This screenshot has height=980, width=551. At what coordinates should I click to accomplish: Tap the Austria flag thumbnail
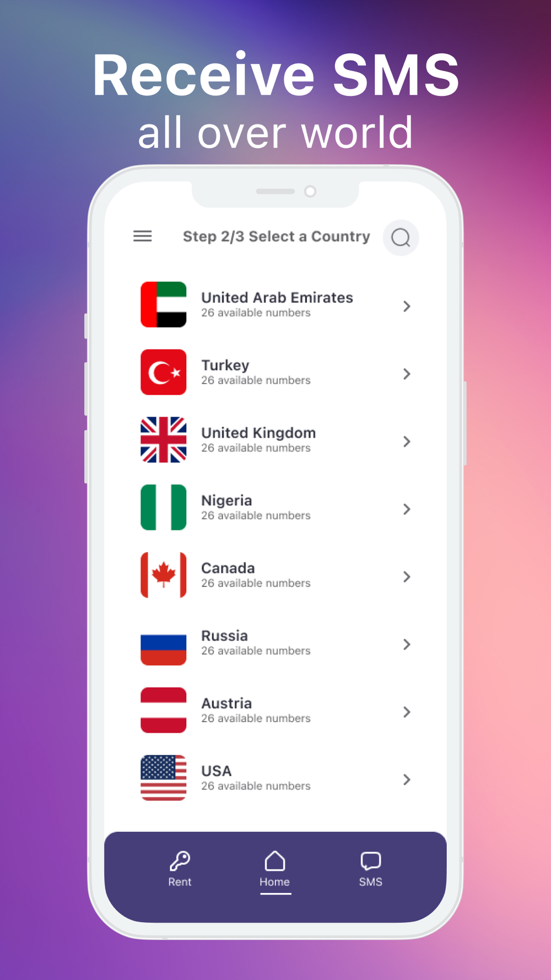164,710
